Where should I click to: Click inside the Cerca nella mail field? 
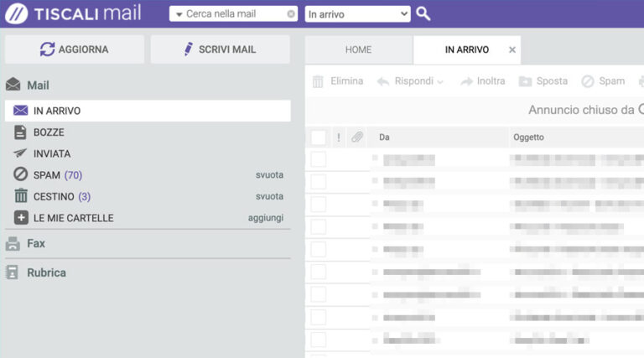tap(233, 13)
